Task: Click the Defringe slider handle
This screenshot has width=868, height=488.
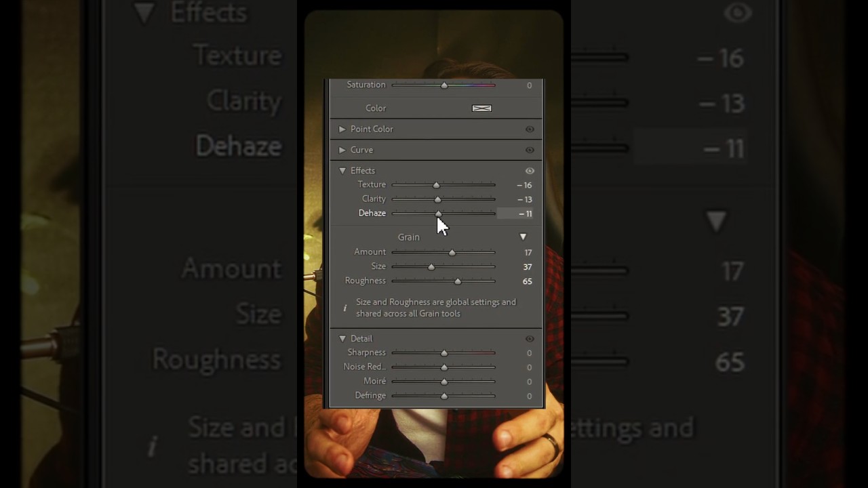Action: point(444,396)
